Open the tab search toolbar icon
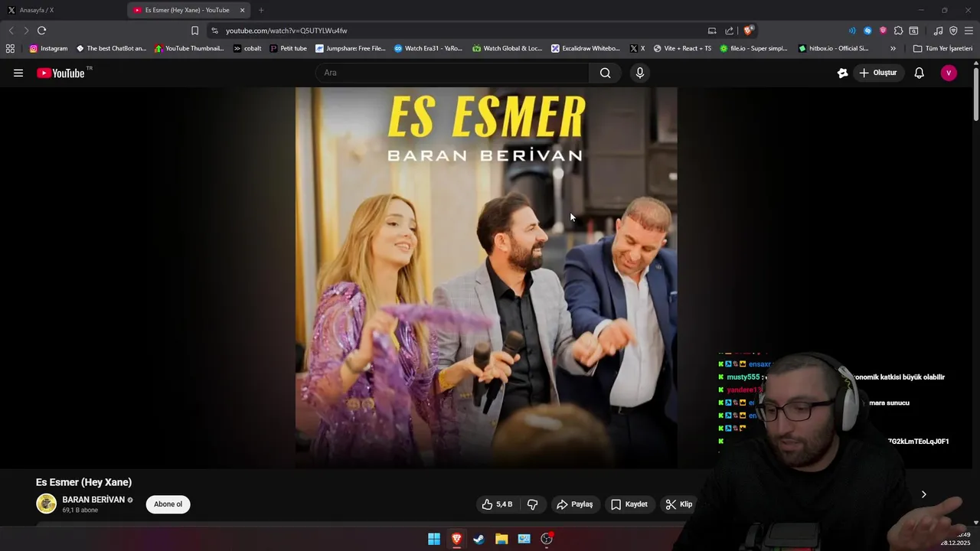The image size is (980, 551). click(x=913, y=31)
